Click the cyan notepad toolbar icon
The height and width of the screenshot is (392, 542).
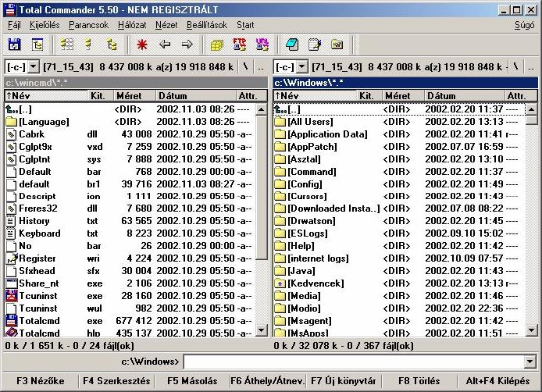click(292, 45)
